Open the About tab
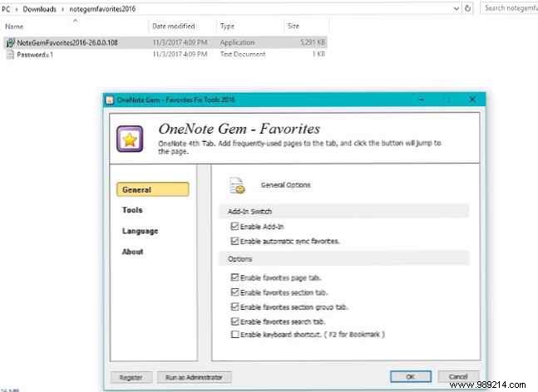This screenshot has width=538, height=392. pos(132,252)
